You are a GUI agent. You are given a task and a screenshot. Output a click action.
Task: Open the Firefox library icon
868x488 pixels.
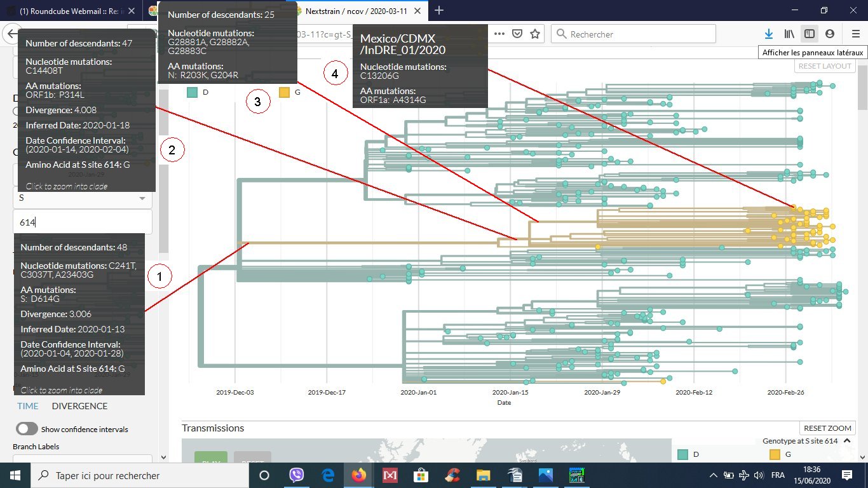click(789, 34)
